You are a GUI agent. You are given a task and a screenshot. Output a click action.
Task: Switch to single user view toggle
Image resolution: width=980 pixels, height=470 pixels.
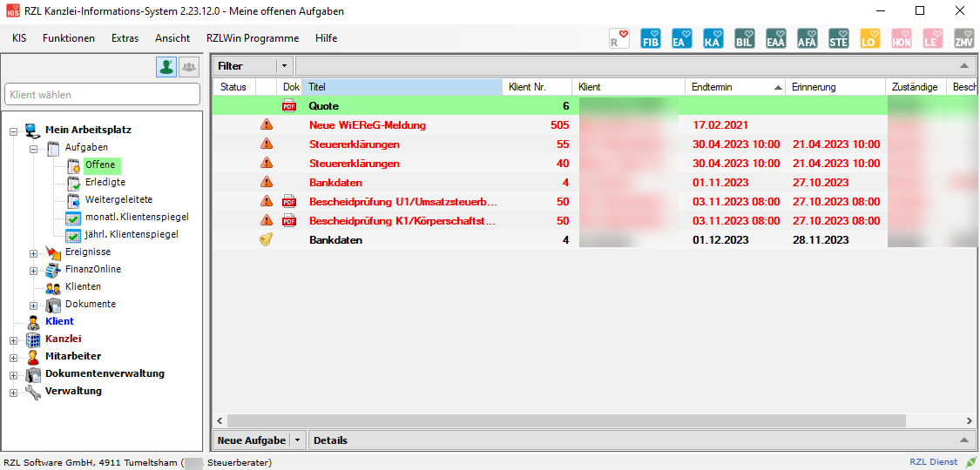[166, 67]
